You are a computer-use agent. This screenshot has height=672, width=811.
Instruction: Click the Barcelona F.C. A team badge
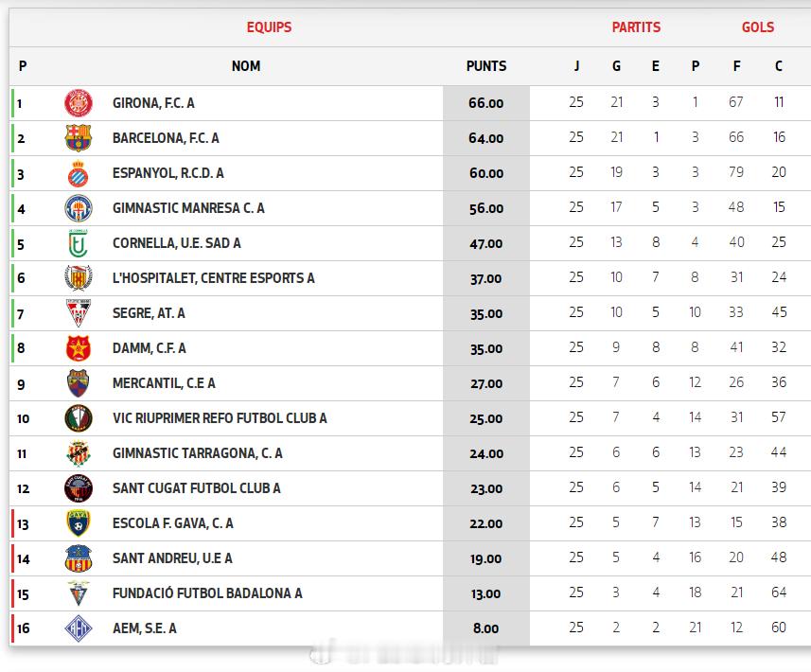pyautogui.click(x=79, y=138)
